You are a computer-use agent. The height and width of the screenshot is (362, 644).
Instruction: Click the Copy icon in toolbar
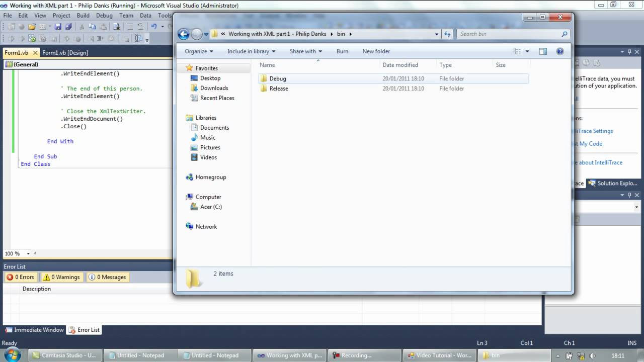(x=92, y=26)
